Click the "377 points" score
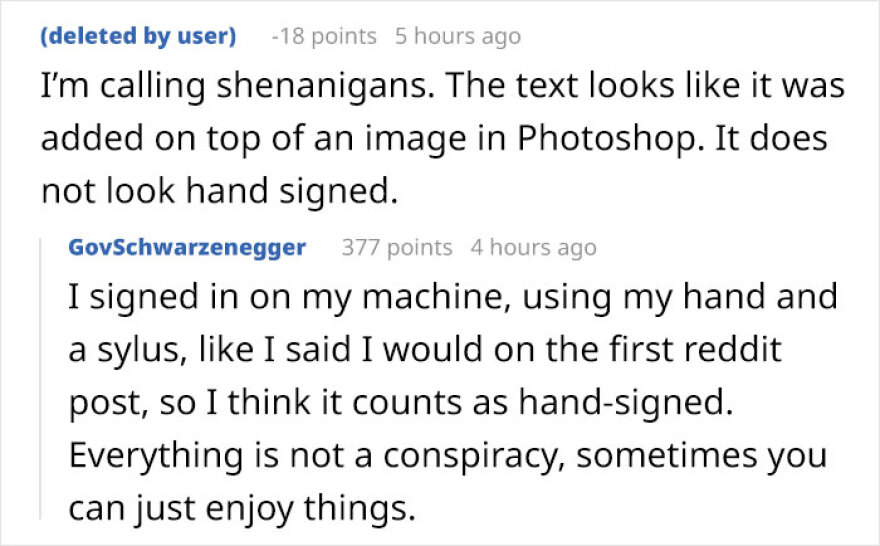880x546 pixels. [397, 248]
